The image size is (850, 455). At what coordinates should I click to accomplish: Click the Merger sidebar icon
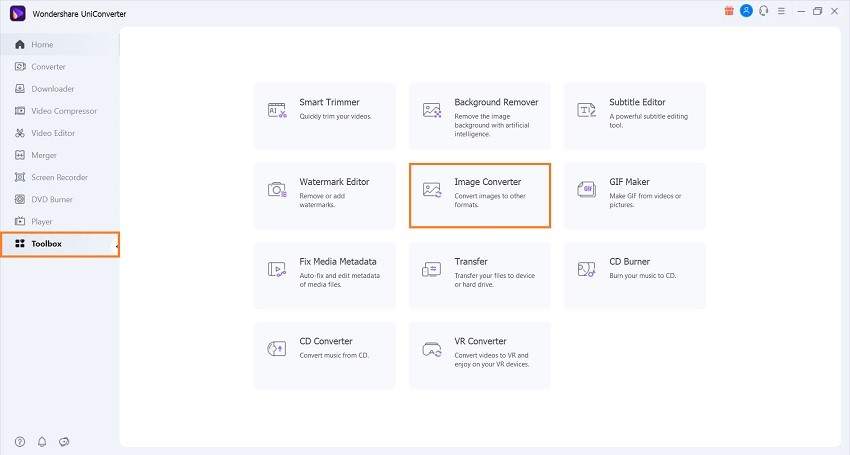pos(20,155)
